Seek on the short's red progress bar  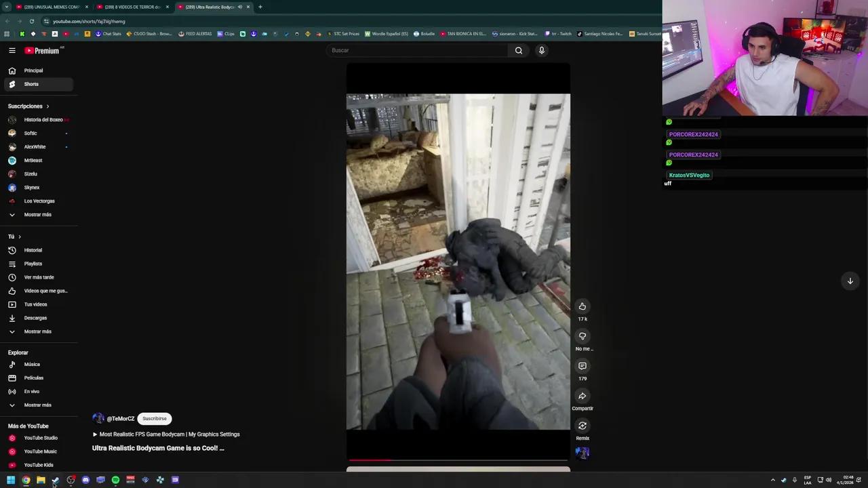[x=458, y=460]
